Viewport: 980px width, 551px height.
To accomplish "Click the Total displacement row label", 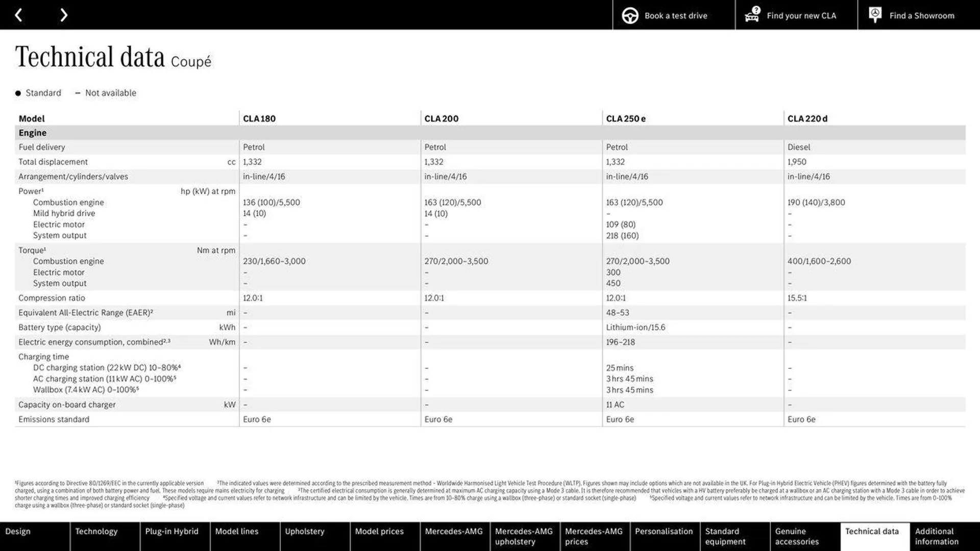I will (53, 162).
